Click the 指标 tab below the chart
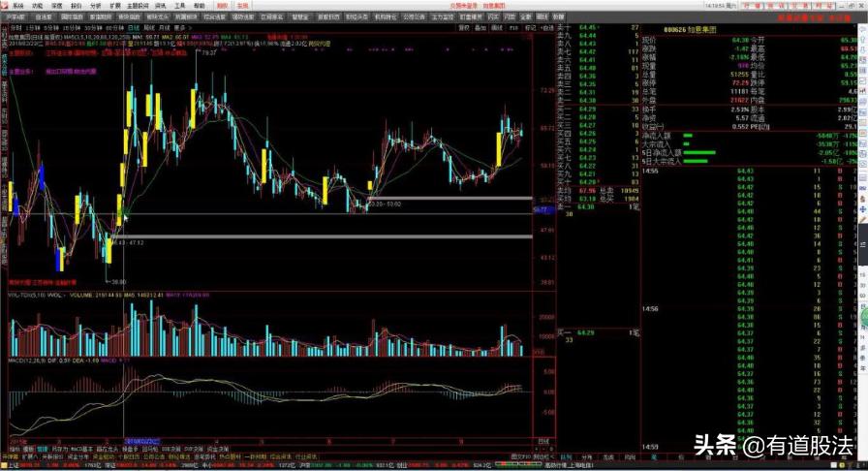The image size is (868, 471). pyautogui.click(x=15, y=449)
